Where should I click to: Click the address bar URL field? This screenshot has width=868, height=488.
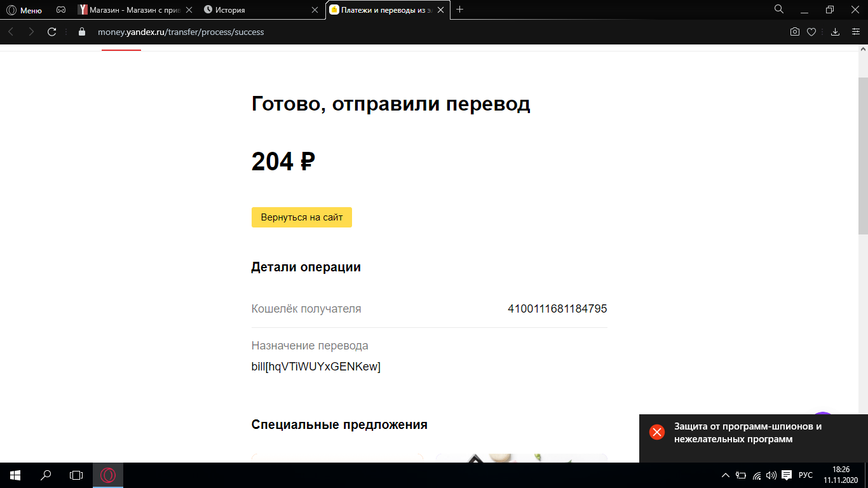(432, 32)
